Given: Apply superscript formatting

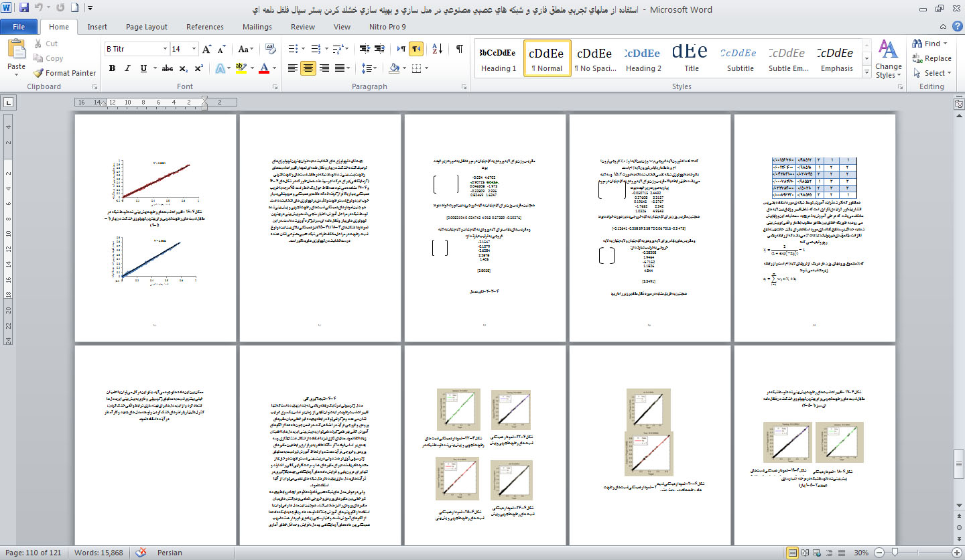Looking at the screenshot, I should click(198, 68).
